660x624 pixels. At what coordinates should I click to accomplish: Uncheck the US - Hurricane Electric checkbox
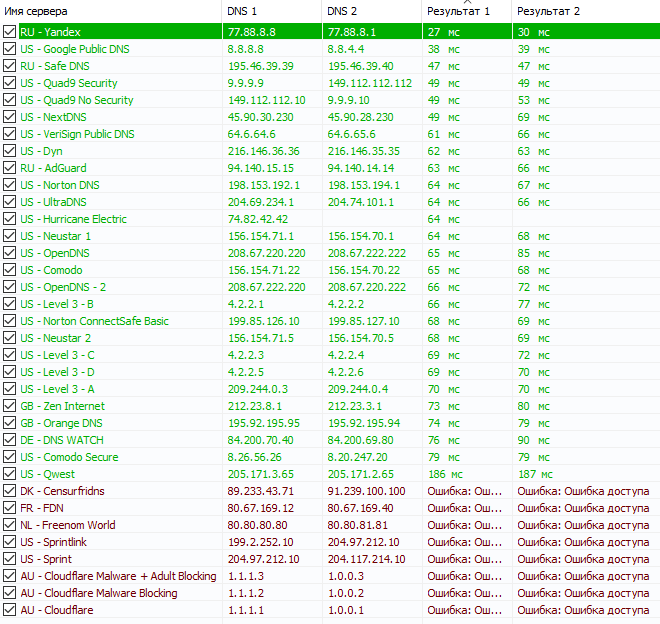(10, 219)
